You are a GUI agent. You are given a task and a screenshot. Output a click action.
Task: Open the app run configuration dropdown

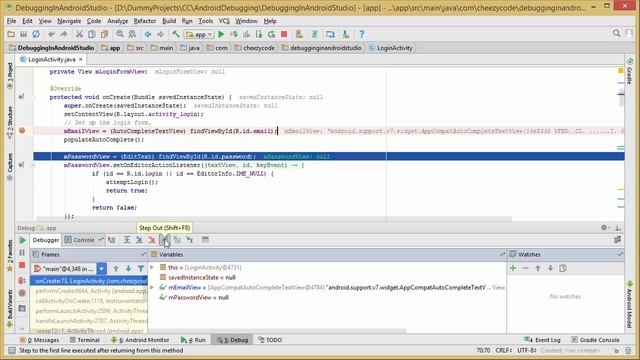[199, 35]
